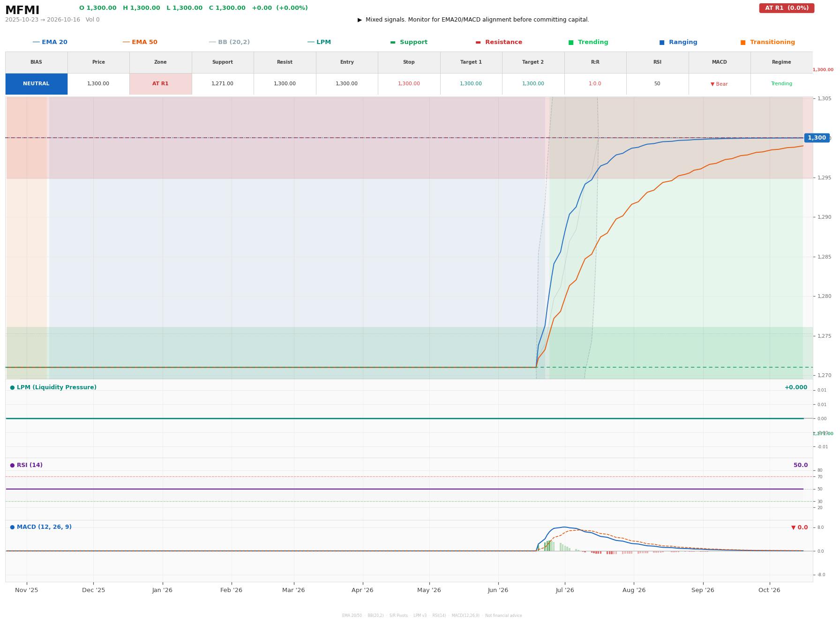Click the RSI (14) panel title
This screenshot has height=623, width=840.
(26, 465)
